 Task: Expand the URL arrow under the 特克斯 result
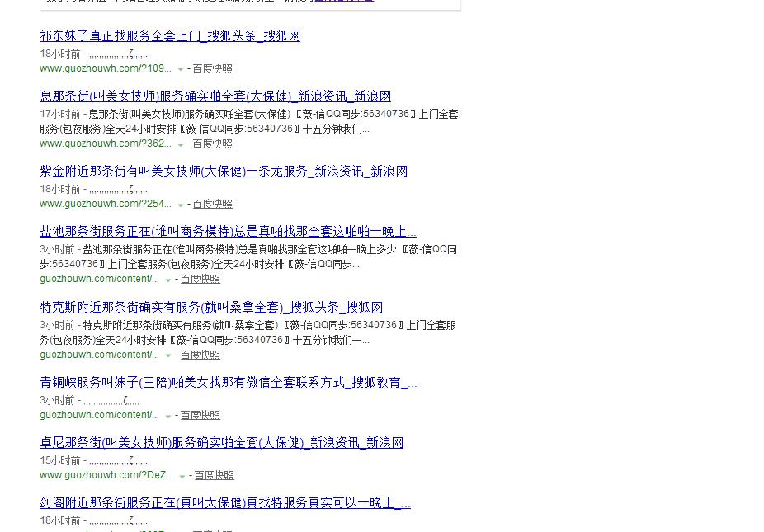click(x=168, y=355)
